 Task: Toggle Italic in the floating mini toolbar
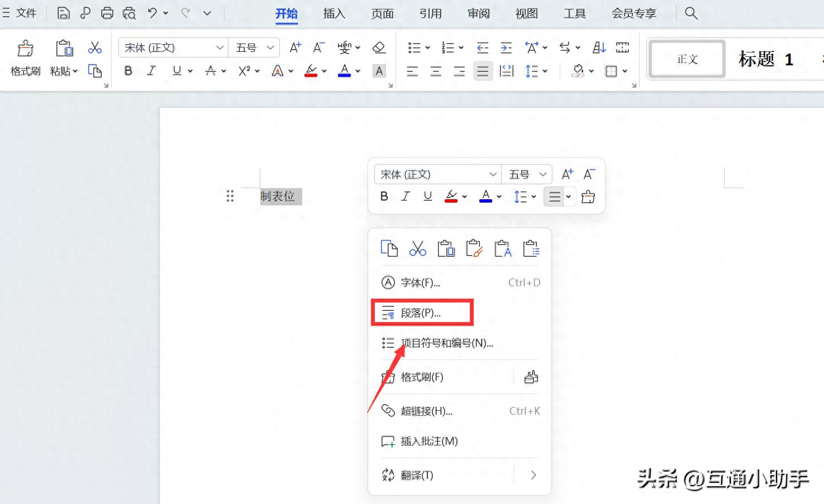coord(406,196)
